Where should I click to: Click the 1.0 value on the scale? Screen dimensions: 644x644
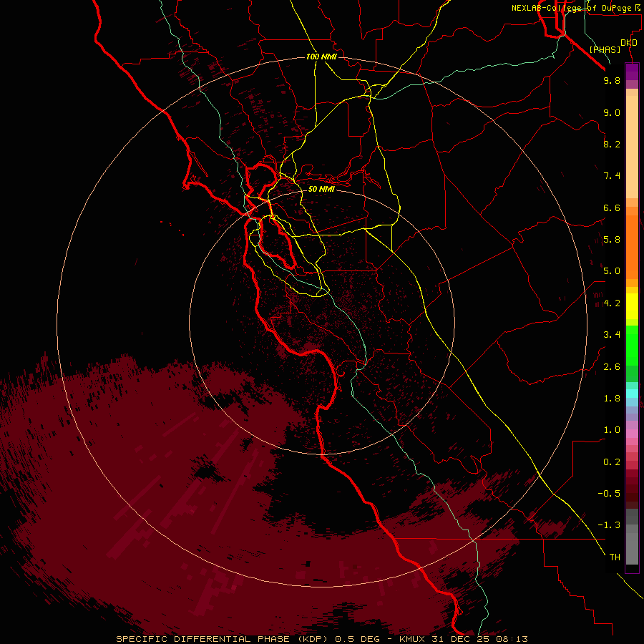tap(612, 430)
